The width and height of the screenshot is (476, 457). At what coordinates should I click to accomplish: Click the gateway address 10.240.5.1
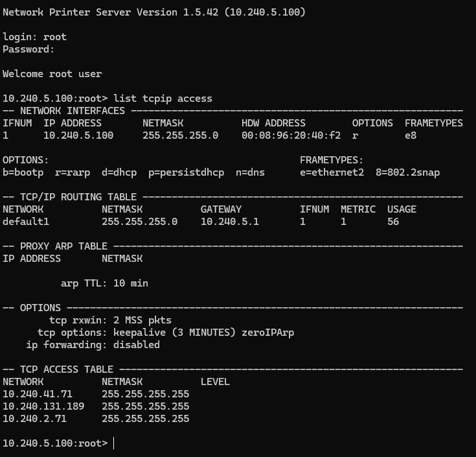[x=230, y=222]
